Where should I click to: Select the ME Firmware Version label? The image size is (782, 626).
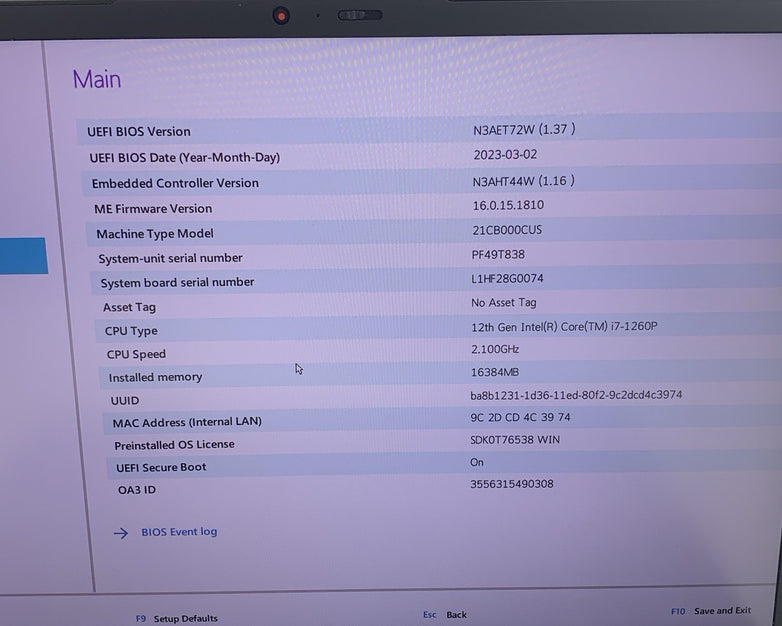(153, 209)
